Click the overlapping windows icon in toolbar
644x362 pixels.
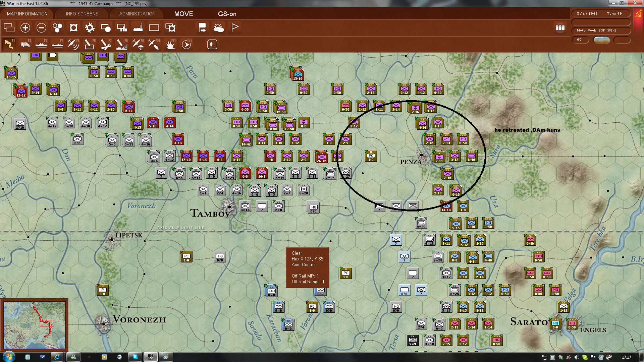click(9, 28)
